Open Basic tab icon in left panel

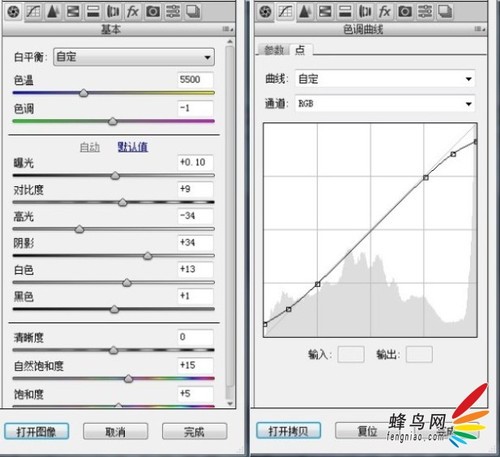point(14,12)
